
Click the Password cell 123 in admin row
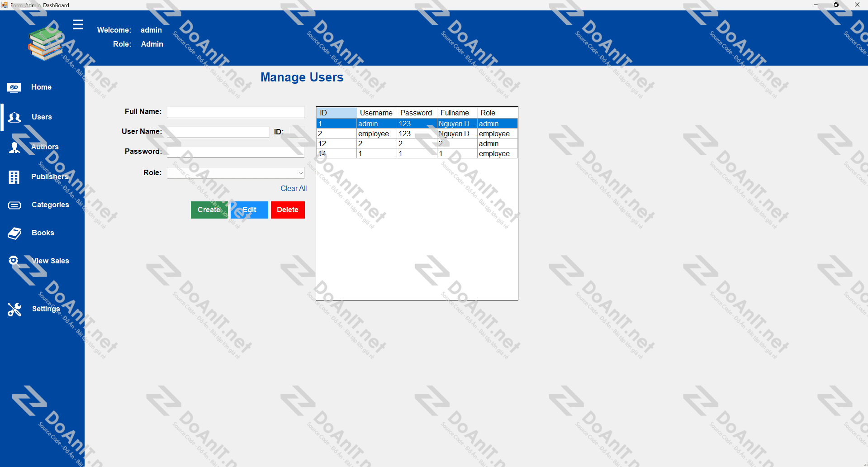coord(417,124)
